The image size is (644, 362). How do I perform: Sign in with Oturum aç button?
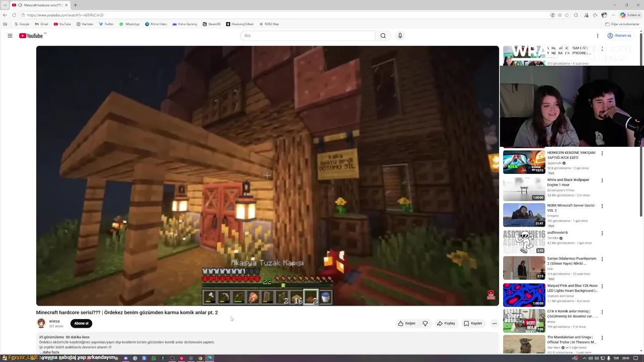[x=619, y=36]
